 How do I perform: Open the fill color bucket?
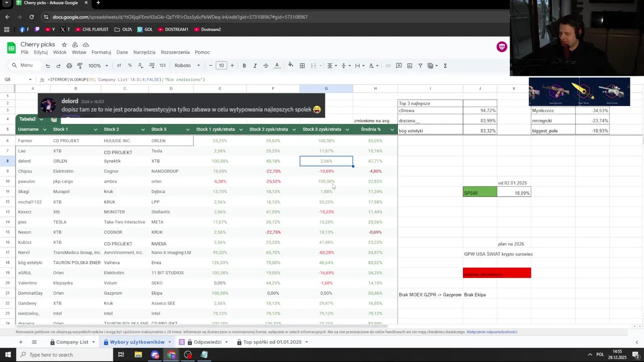(291, 65)
